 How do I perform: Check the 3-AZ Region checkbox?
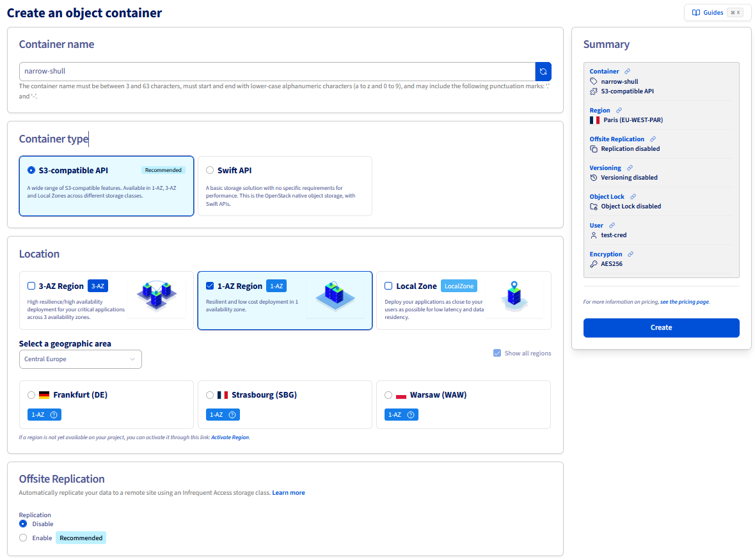pos(31,286)
